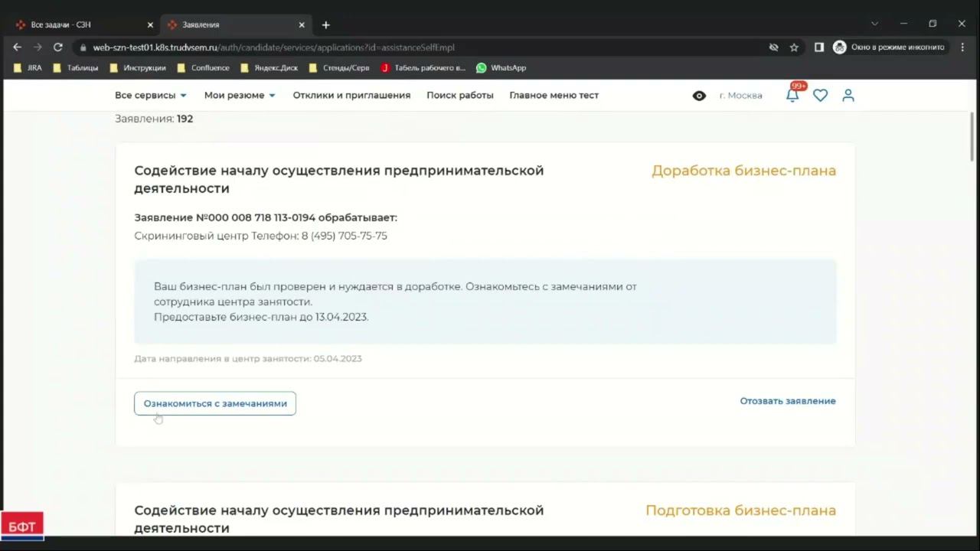Open 'Поиск работы' menu item
The image size is (980, 551).
pyautogui.click(x=460, y=96)
